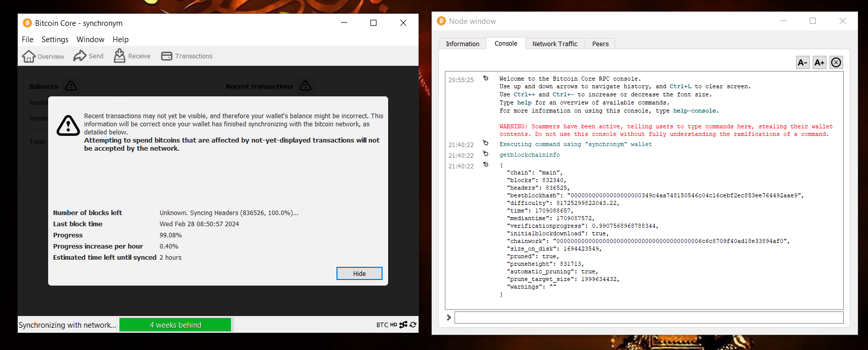
Task: Click the "Synchronizing with network..." status text
Action: (67, 325)
